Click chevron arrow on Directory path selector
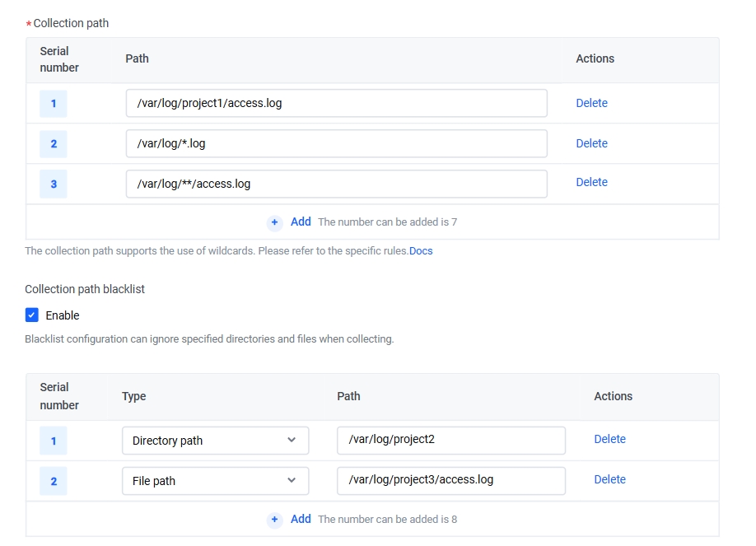 292,440
